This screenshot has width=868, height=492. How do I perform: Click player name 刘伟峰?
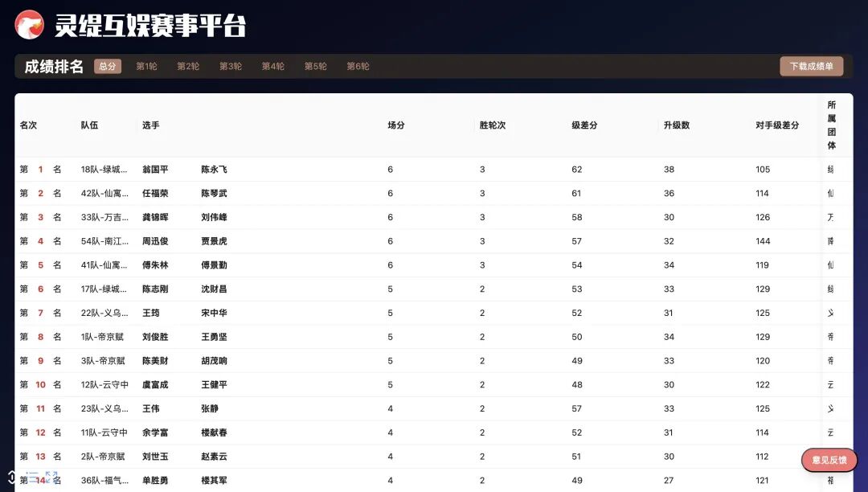point(215,217)
